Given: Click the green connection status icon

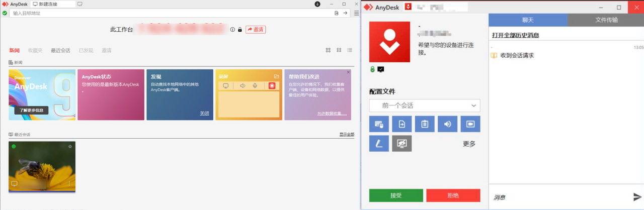Looking at the screenshot, I should [x=5, y=13].
